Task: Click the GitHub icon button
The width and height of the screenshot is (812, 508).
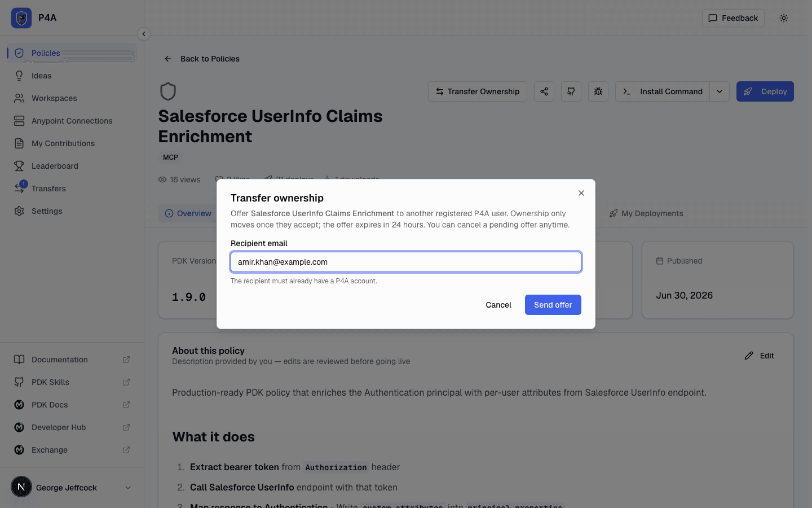Action: 571,91
